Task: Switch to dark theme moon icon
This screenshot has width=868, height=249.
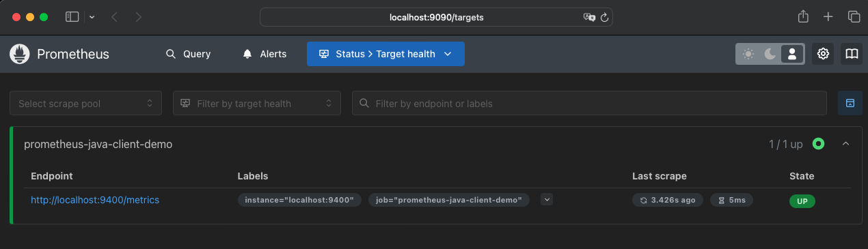Action: (770, 54)
